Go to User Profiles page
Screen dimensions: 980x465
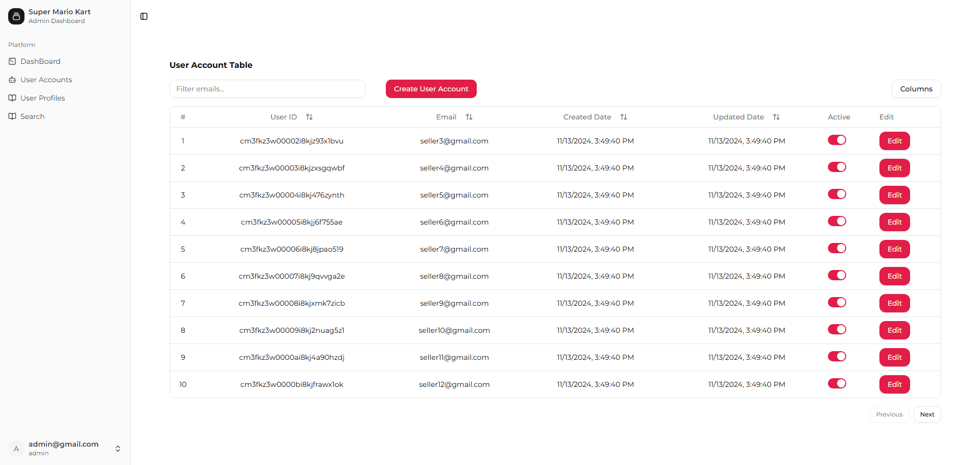(42, 98)
